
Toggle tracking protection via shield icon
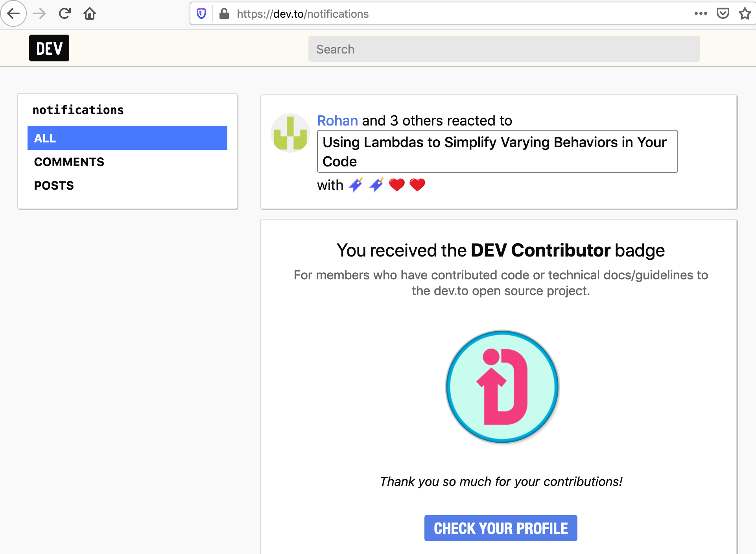point(201,14)
